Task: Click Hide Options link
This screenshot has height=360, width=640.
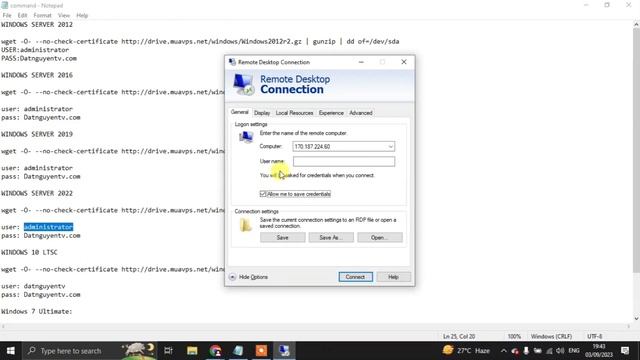Action: tap(253, 277)
